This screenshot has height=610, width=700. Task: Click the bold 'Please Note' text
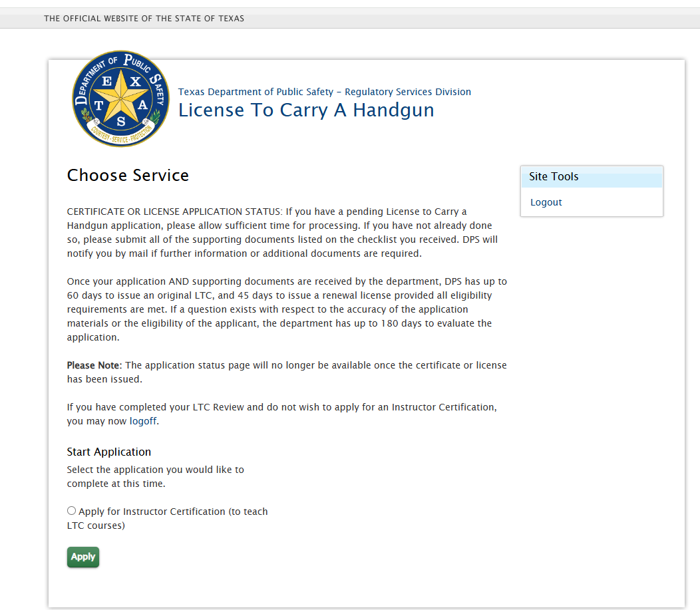point(94,365)
